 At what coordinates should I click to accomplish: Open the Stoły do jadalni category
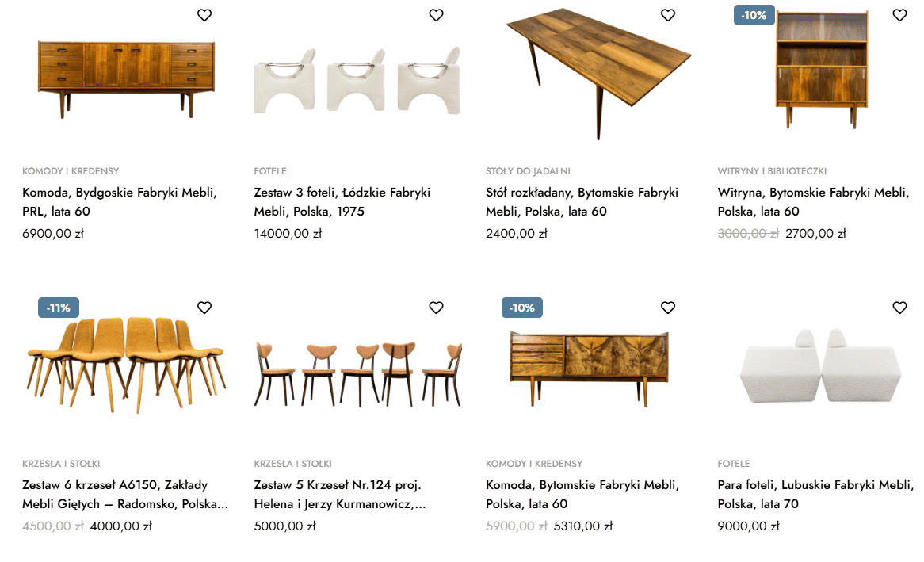[528, 171]
